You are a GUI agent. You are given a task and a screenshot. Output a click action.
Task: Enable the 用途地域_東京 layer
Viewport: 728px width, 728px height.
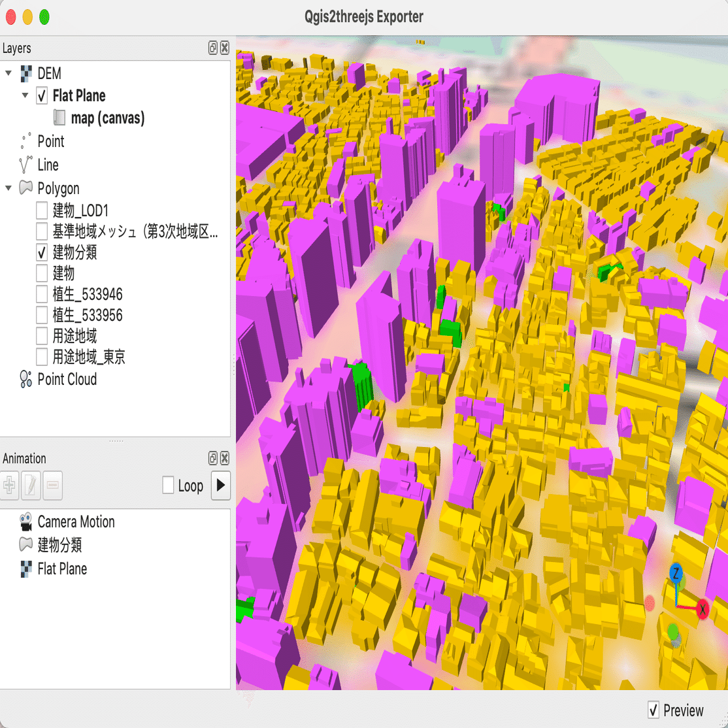(42, 357)
